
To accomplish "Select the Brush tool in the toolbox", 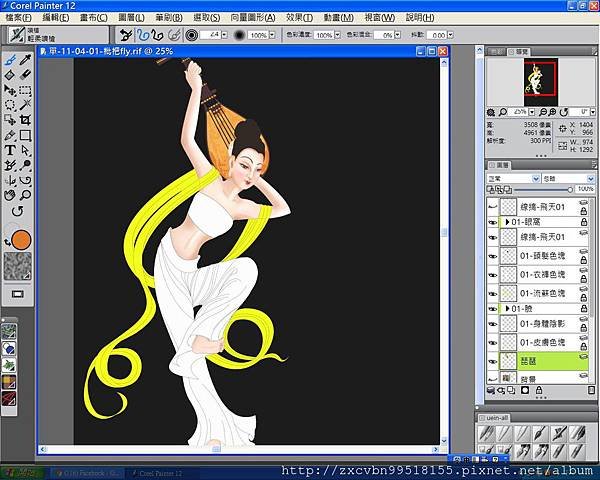I will 10,60.
